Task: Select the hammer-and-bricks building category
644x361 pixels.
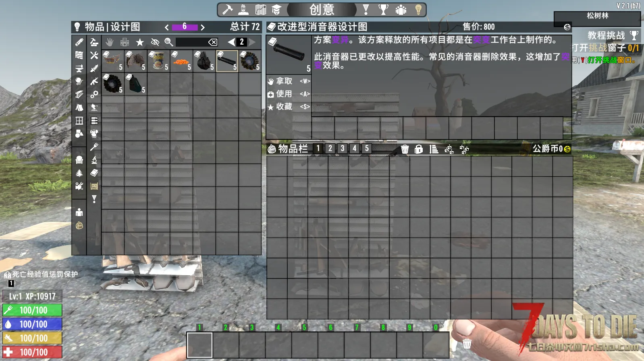Action: (94, 42)
